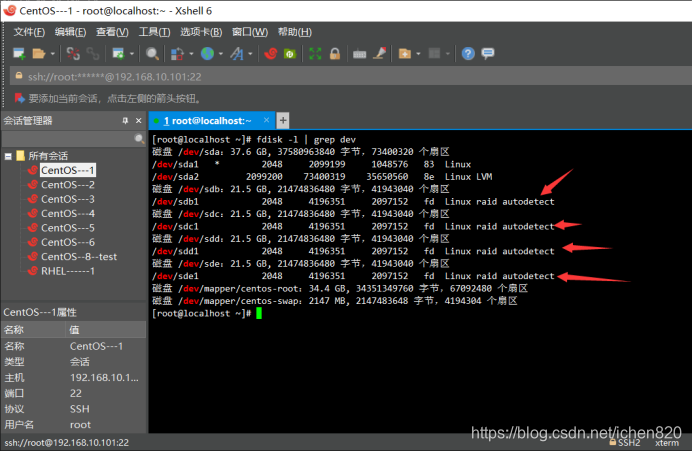
Task: Click the port value 22
Action: click(x=75, y=393)
